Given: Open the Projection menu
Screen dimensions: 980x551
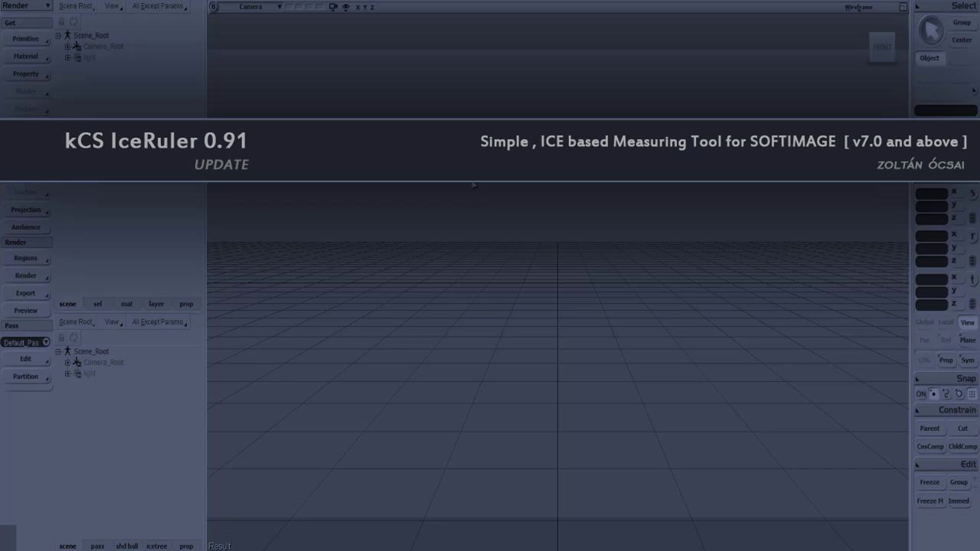Looking at the screenshot, I should [x=26, y=210].
